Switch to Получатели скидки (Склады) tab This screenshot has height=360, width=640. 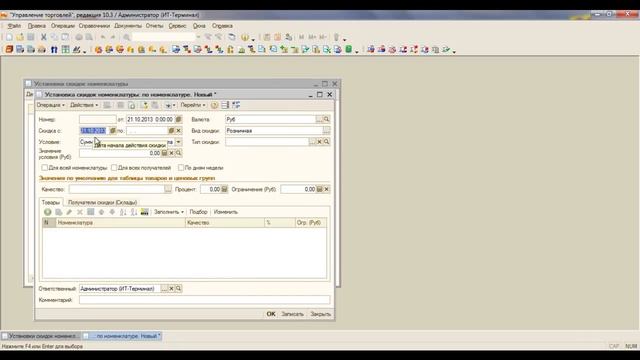[x=102, y=202]
